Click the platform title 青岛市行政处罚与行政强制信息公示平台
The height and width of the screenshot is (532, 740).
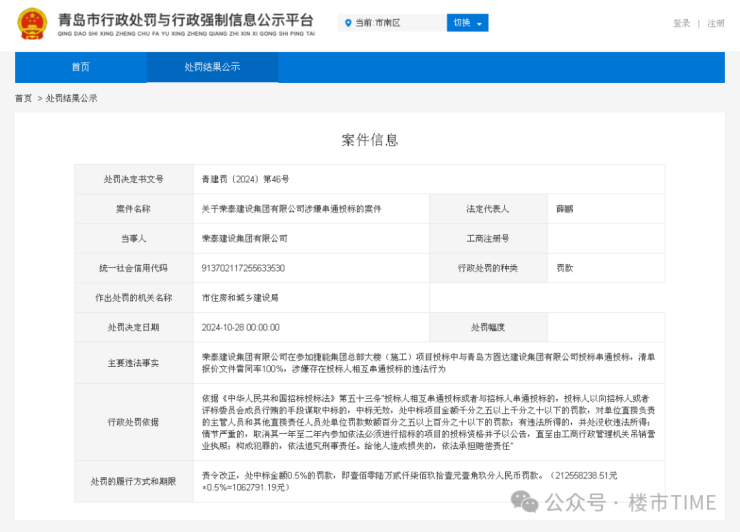(x=185, y=20)
